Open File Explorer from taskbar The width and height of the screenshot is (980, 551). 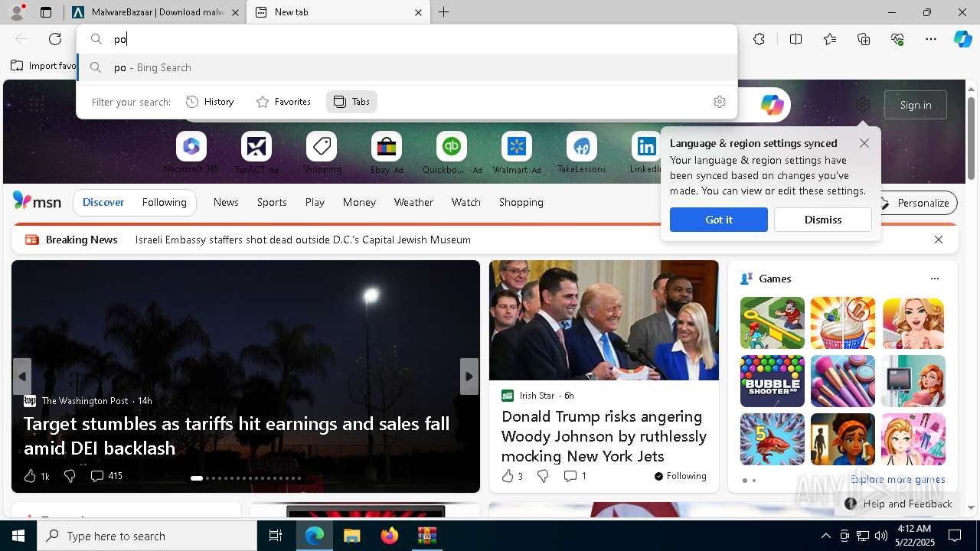click(x=352, y=536)
